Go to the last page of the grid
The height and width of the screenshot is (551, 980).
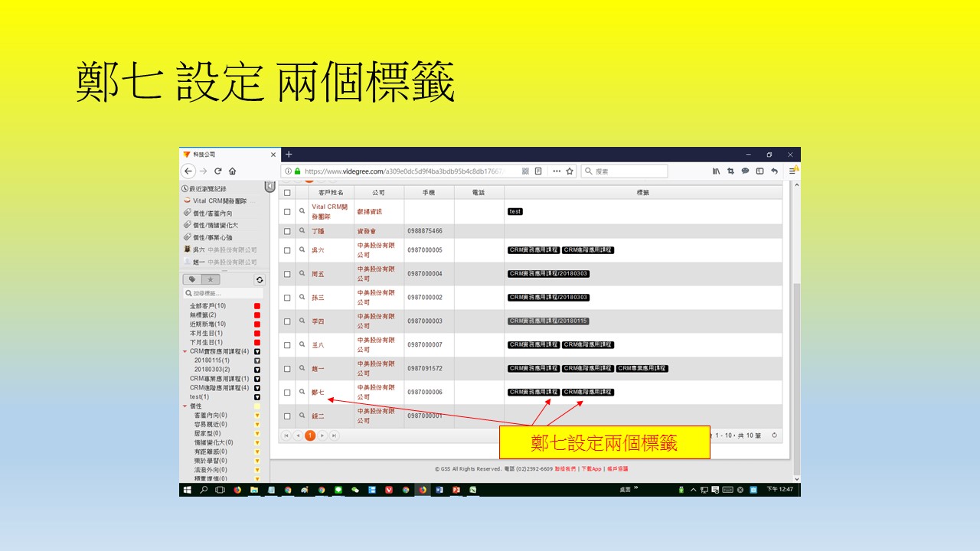pyautogui.click(x=335, y=435)
